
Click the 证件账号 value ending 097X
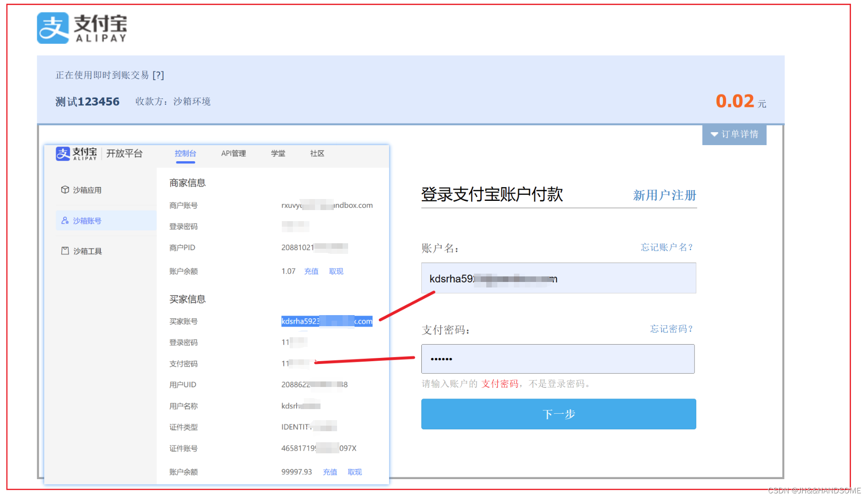319,448
